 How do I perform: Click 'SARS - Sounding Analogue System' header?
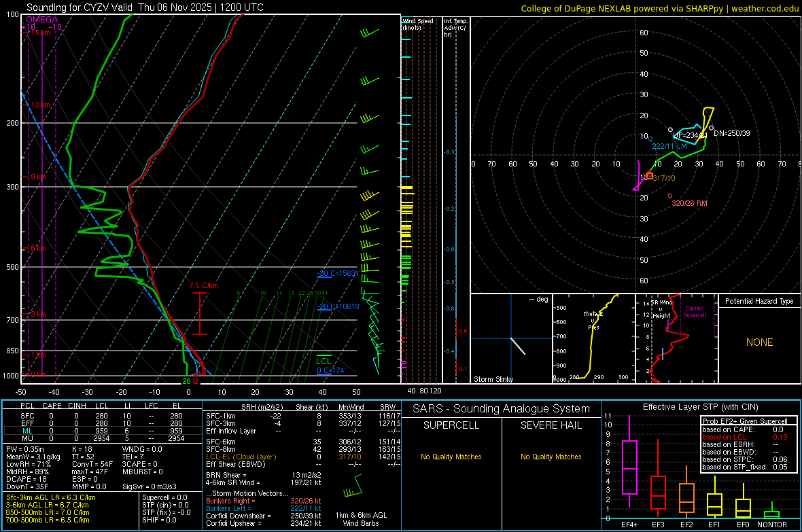click(501, 409)
